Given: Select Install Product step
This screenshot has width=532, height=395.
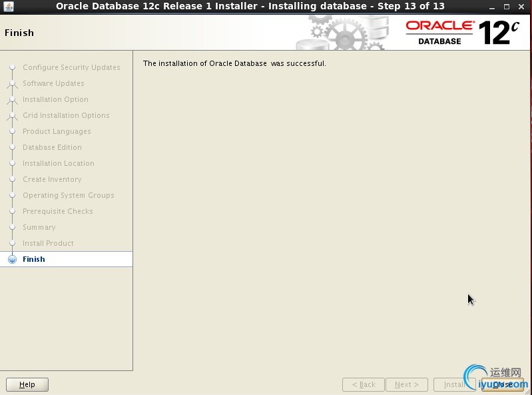Looking at the screenshot, I should coord(48,243).
